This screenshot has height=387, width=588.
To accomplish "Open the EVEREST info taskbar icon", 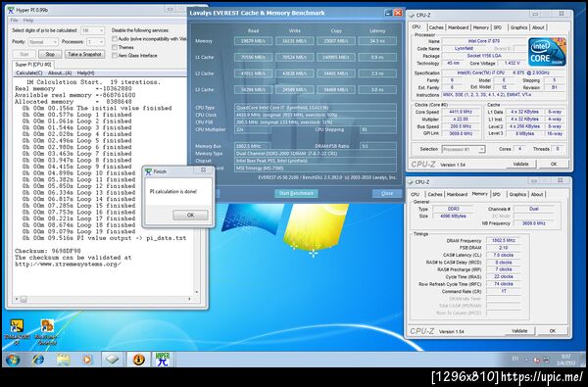I will pyautogui.click(x=138, y=360).
